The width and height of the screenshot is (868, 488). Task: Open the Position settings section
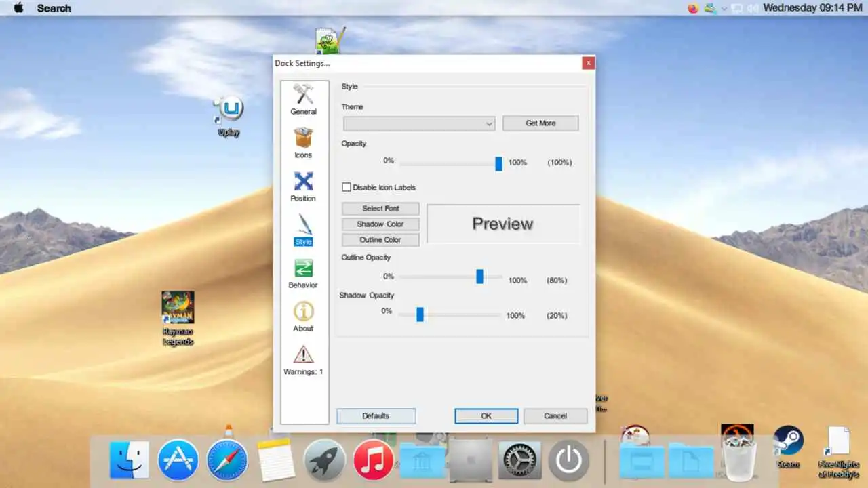[303, 186]
